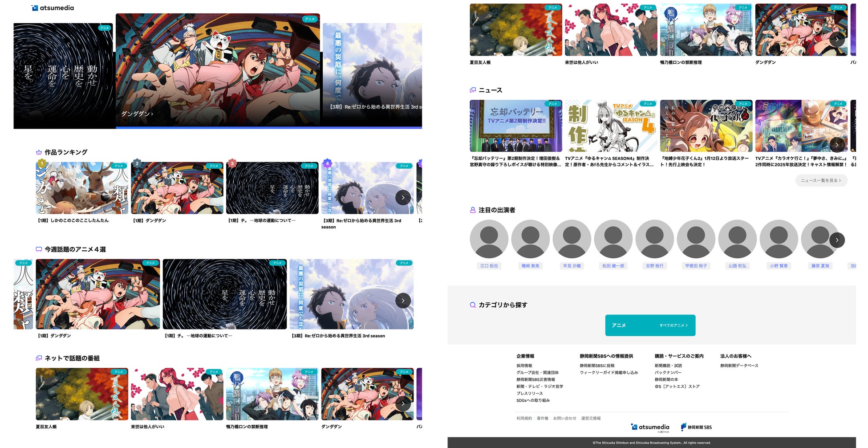The height and width of the screenshot is (448, 868).
Task: Open the 静岡新聞データベース footer link
Action: tap(739, 366)
